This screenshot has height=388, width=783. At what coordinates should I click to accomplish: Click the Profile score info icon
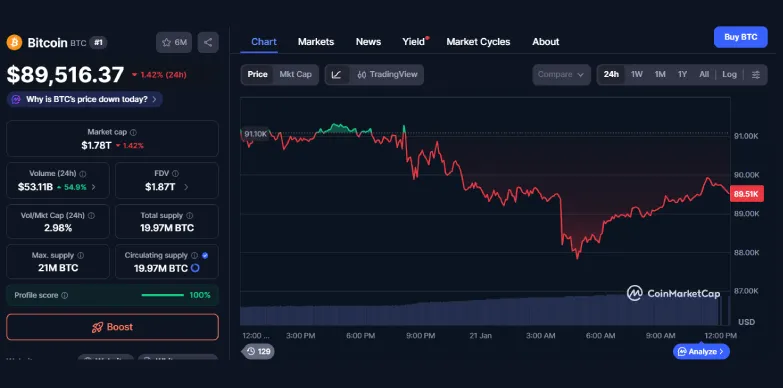[64, 296]
